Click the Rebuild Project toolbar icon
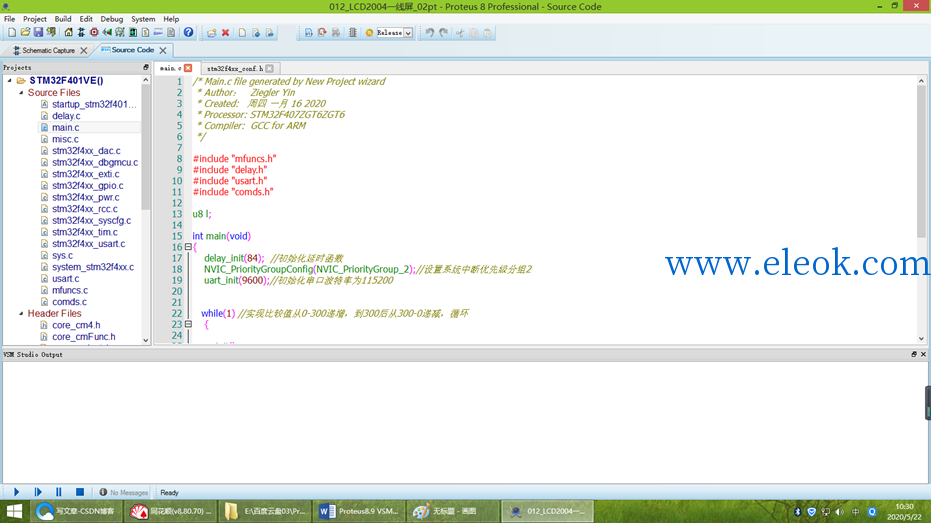Viewport: 931px width, 523px height. pyautogui.click(x=322, y=33)
